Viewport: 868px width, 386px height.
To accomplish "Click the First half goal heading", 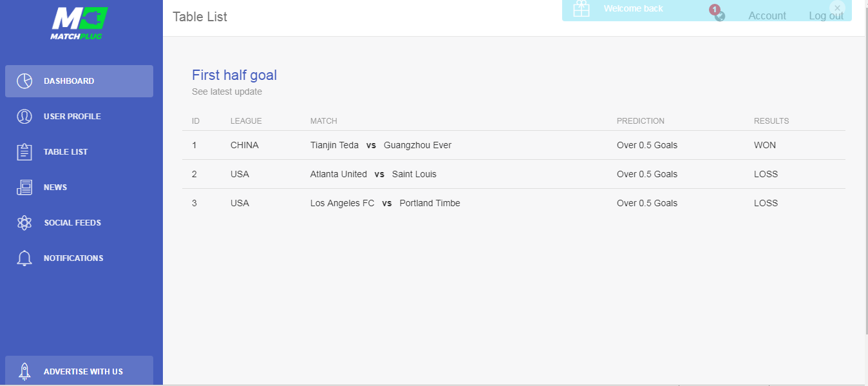I will point(234,75).
